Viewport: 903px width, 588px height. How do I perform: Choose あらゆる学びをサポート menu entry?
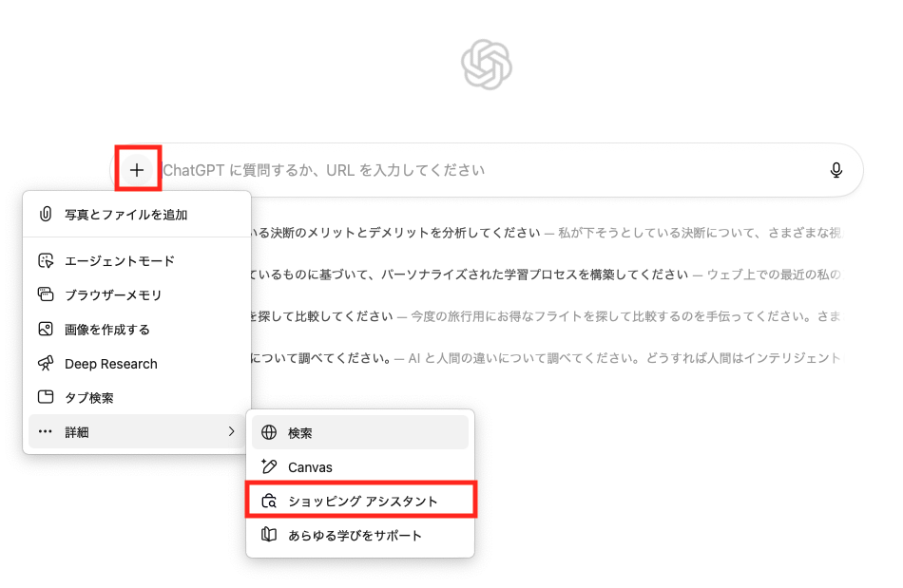355,536
